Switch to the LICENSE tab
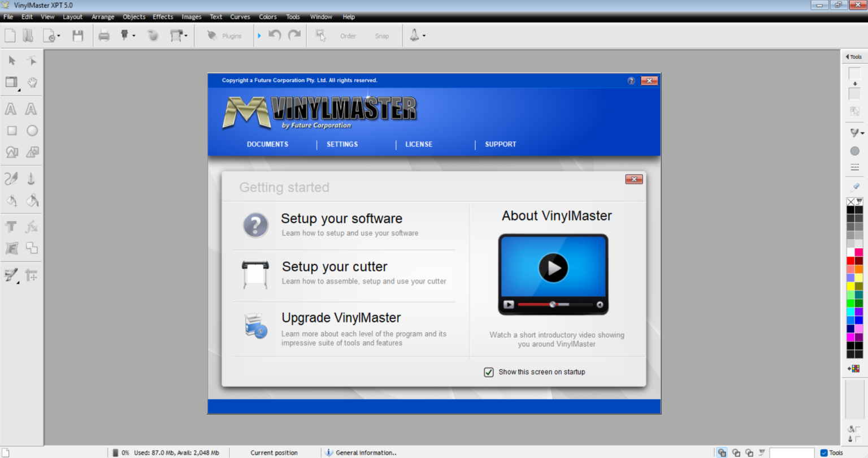This screenshot has width=868, height=458. tap(419, 144)
